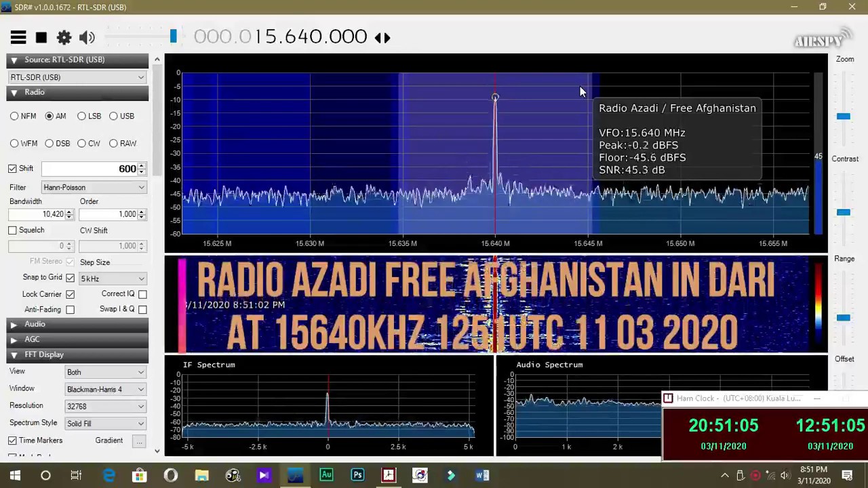This screenshot has height=488, width=868.
Task: Adjust the Range slider handle
Action: [843, 317]
